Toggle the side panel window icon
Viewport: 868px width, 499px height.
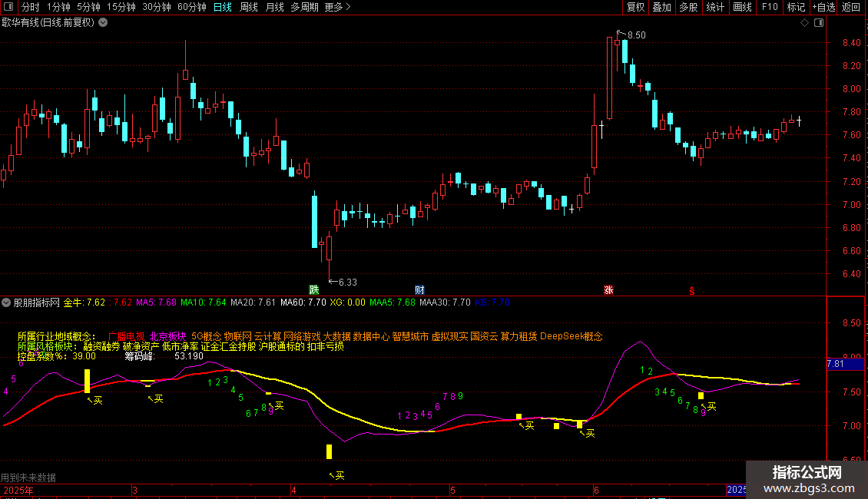(x=819, y=23)
